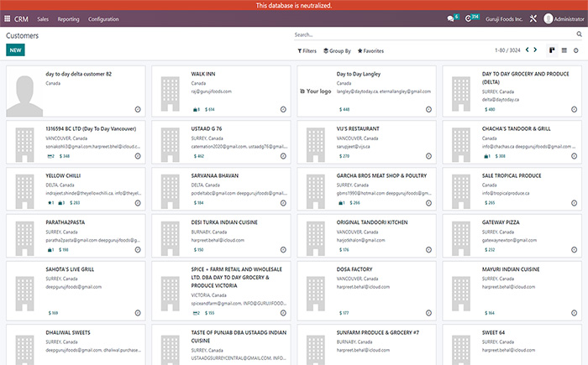The width and height of the screenshot is (588, 365).
Task: Click sales total $ 448 on Day to Day Langley
Action: click(344, 109)
